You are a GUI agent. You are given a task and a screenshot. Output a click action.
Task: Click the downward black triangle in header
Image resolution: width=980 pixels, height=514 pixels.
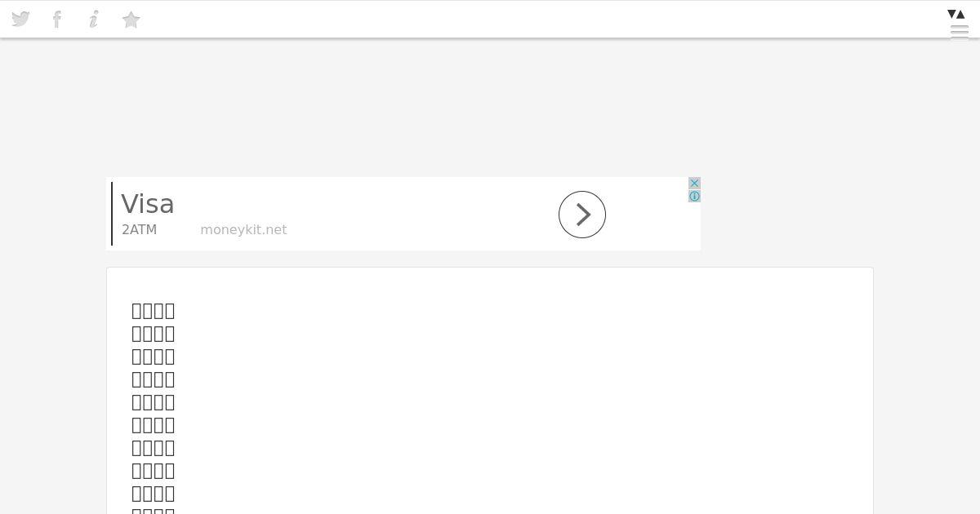[x=951, y=14]
